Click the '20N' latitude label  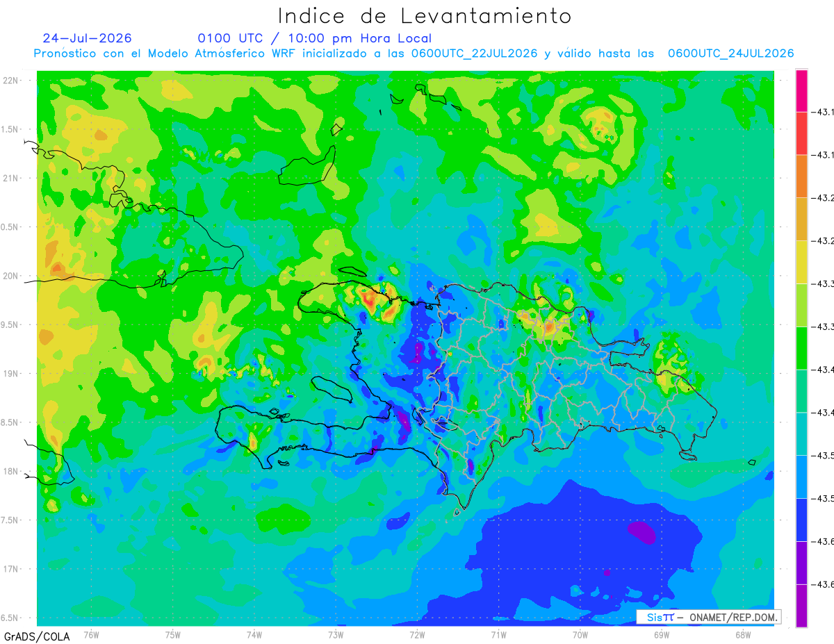click(10, 276)
